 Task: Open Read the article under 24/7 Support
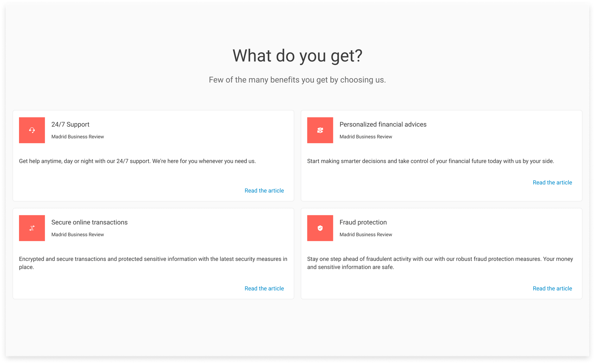point(264,190)
